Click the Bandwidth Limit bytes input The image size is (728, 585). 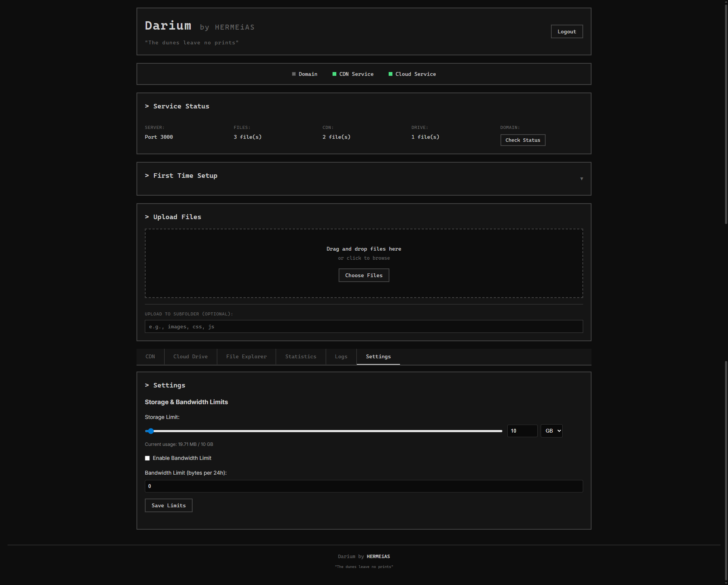point(364,486)
